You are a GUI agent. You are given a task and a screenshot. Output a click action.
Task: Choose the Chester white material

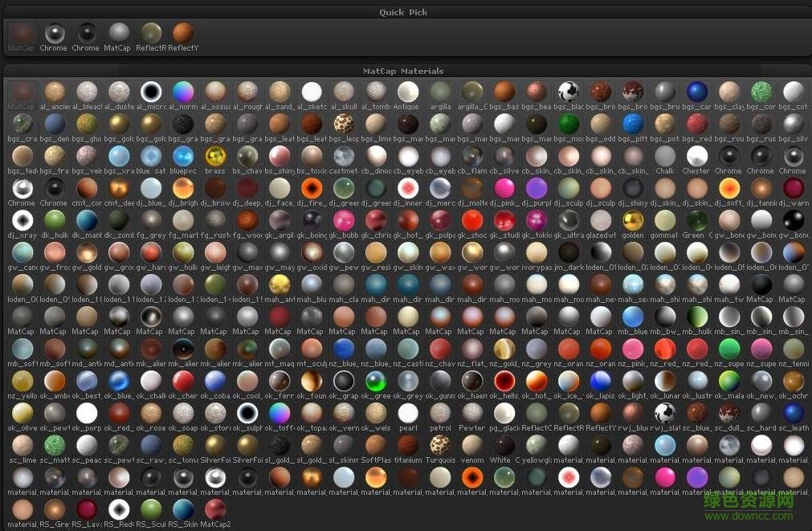(696, 157)
